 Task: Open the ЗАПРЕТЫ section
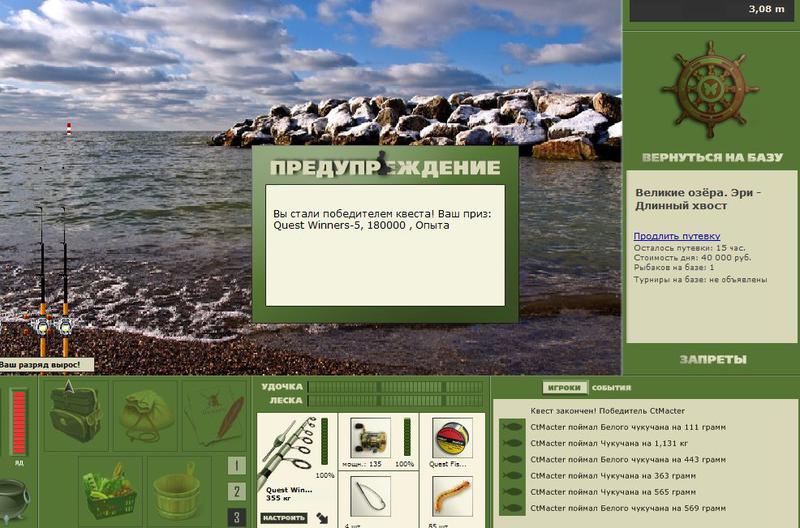pyautogui.click(x=713, y=360)
